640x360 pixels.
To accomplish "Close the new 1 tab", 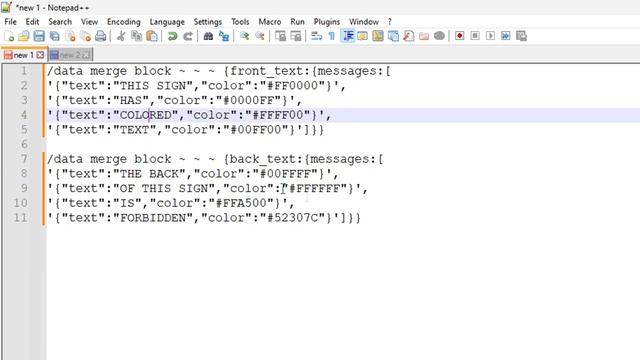I will (x=40, y=55).
